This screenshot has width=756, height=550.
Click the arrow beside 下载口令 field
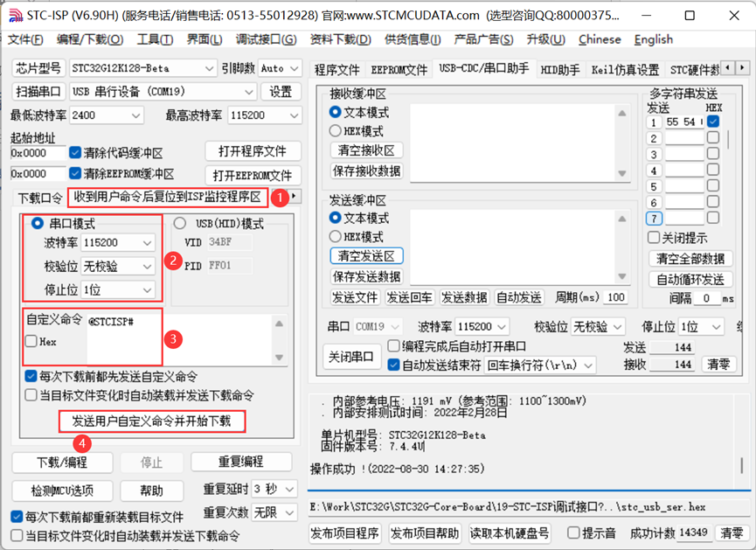click(x=295, y=197)
